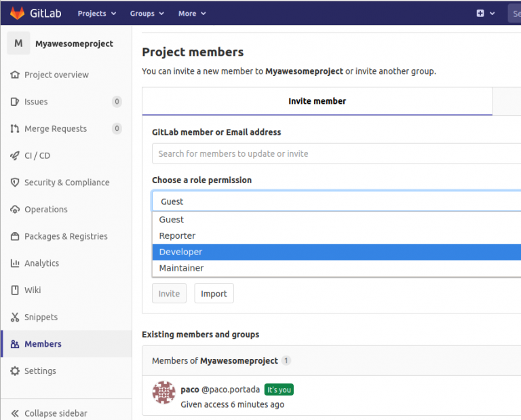Open Merge Requests page
521x420 pixels.
56,129
